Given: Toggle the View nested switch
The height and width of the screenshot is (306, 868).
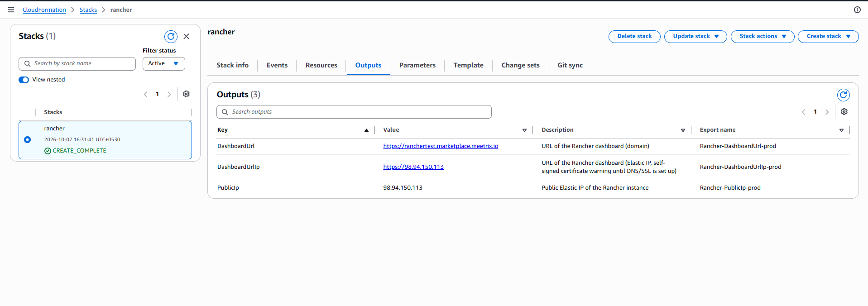Looking at the screenshot, I should tap(24, 80).
